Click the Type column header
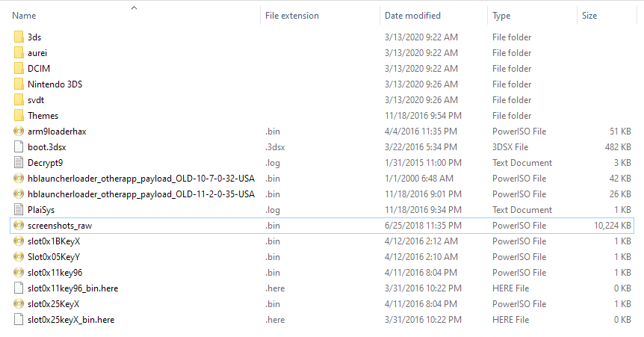 click(x=501, y=16)
